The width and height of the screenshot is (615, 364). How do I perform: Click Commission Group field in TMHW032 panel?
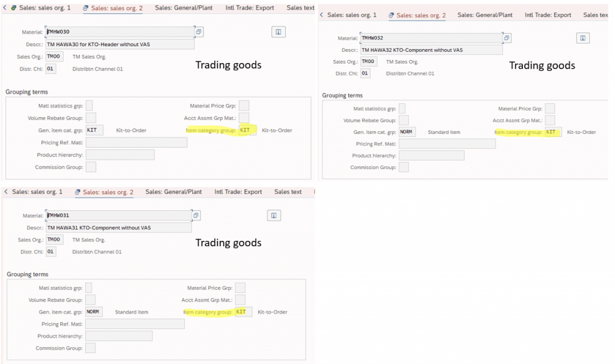pyautogui.click(x=404, y=167)
